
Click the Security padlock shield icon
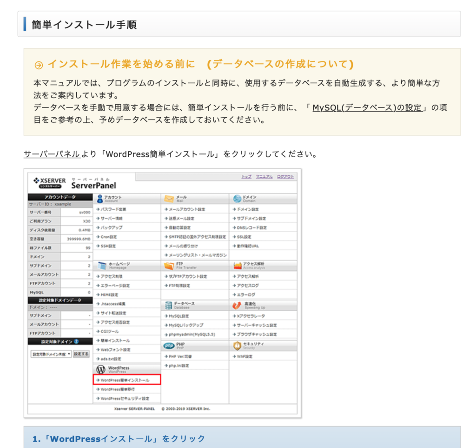click(237, 345)
